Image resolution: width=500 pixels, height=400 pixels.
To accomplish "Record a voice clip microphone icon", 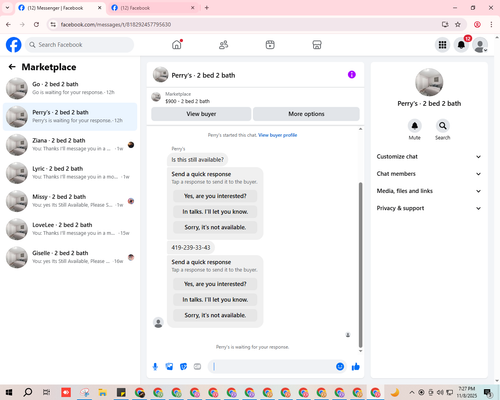I will click(155, 367).
